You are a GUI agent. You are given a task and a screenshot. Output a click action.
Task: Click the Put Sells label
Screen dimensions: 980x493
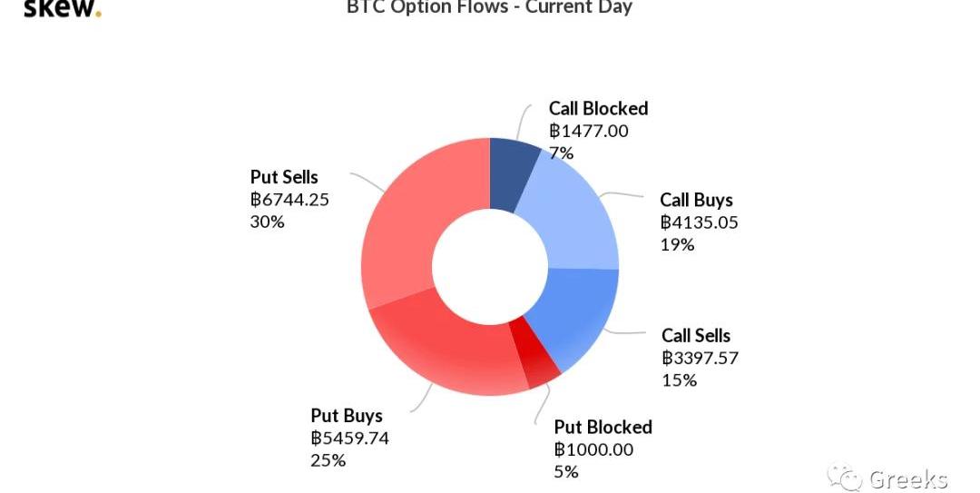[x=284, y=177]
